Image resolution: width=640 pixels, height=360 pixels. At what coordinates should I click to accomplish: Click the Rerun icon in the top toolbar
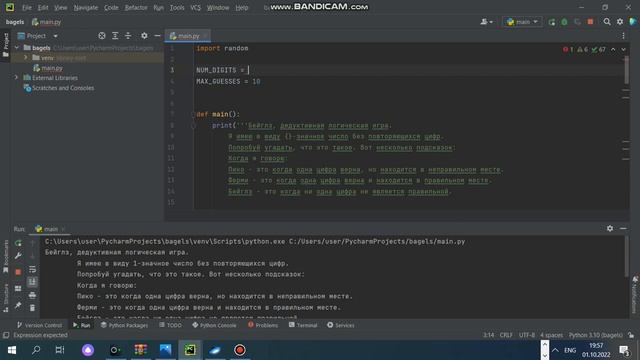pyautogui.click(x=552, y=22)
